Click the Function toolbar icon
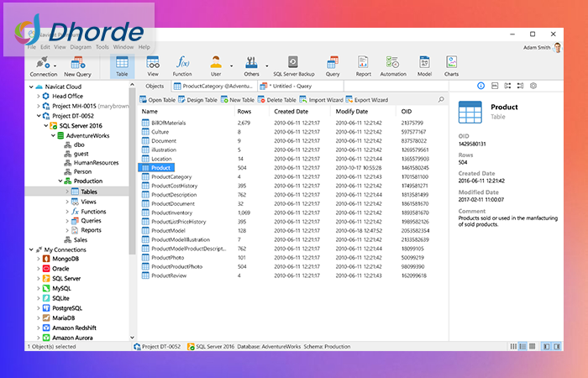588x378 pixels. [x=182, y=64]
